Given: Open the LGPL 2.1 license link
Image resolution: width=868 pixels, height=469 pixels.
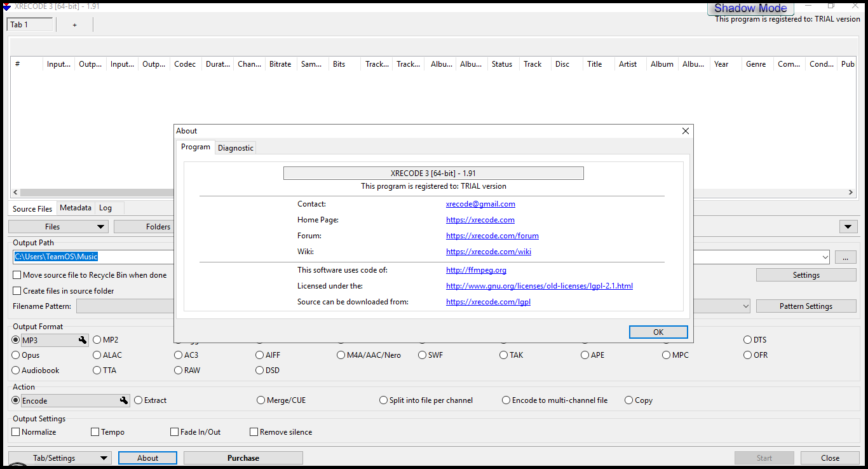Looking at the screenshot, I should [539, 286].
